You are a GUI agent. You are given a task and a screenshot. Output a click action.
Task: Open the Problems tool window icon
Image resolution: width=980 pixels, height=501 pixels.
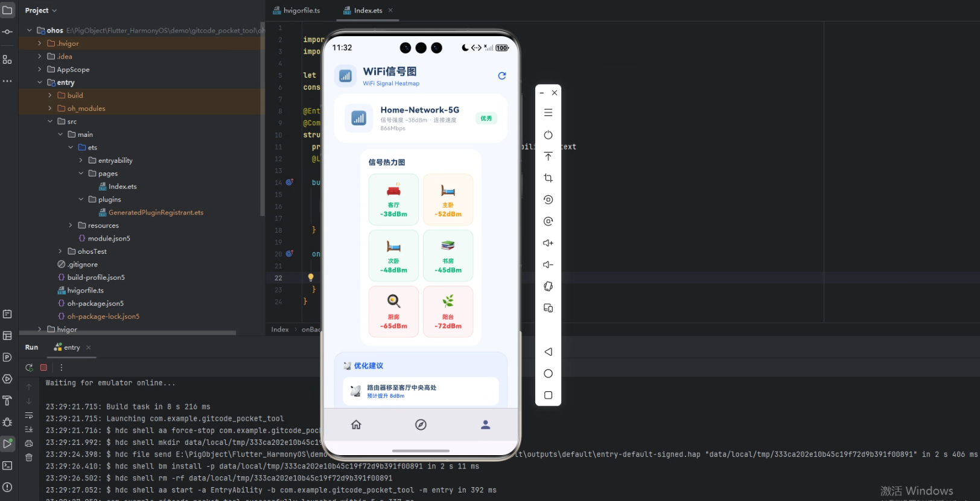pyautogui.click(x=7, y=487)
